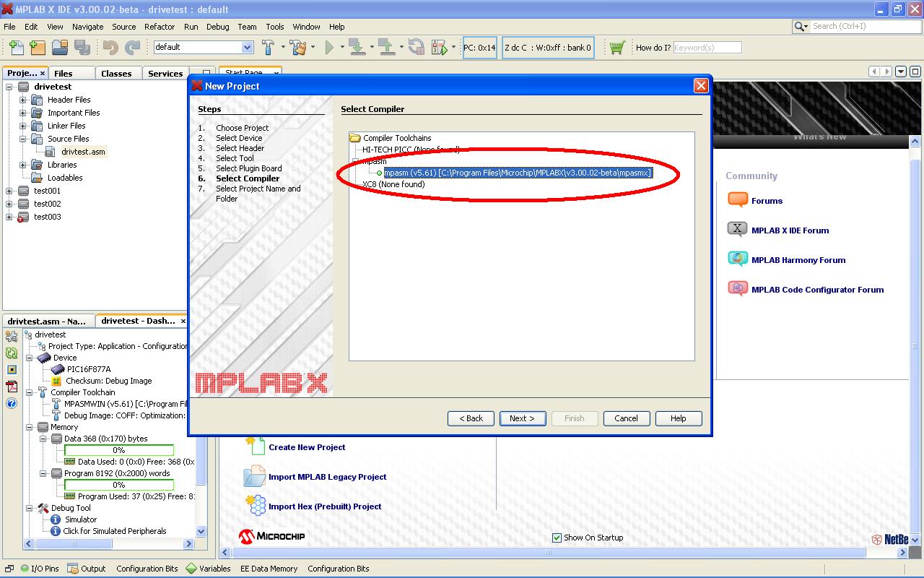
Task: Click the Redo toolbar icon
Action: click(x=133, y=47)
